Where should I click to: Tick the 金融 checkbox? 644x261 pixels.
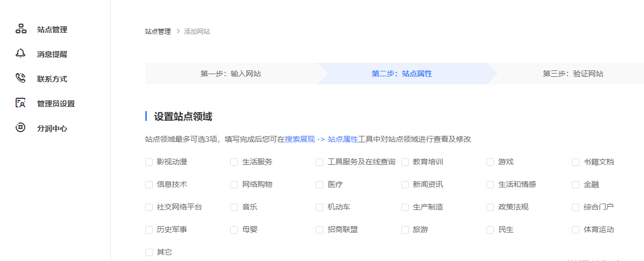576,185
